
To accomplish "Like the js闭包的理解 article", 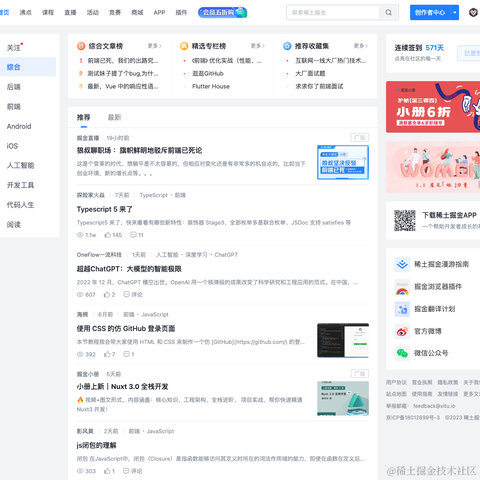I will [x=107, y=471].
